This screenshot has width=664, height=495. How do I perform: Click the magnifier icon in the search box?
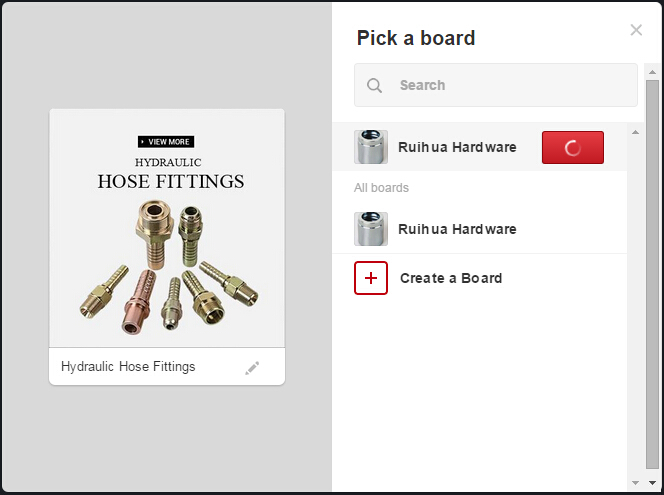tap(375, 86)
